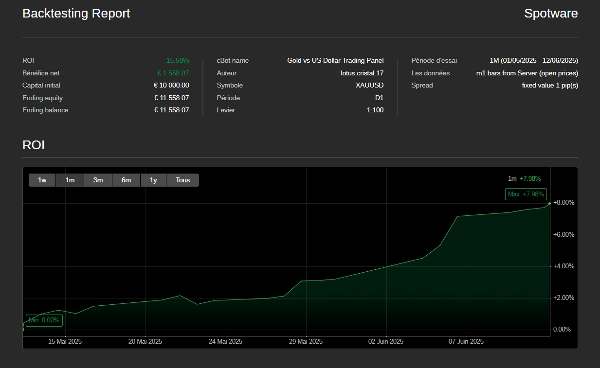The width and height of the screenshot is (600, 368).
Task: Click the Capital initial value € 10 000.00
Action: coord(171,85)
